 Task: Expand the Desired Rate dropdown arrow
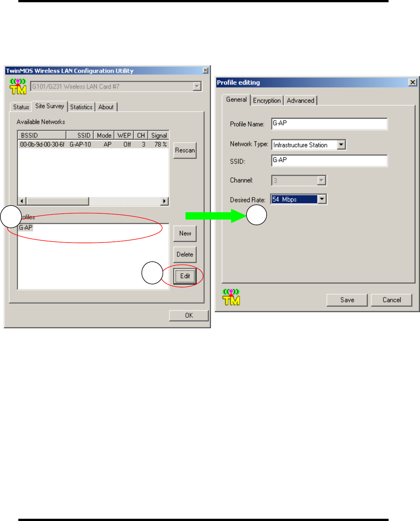coord(322,199)
